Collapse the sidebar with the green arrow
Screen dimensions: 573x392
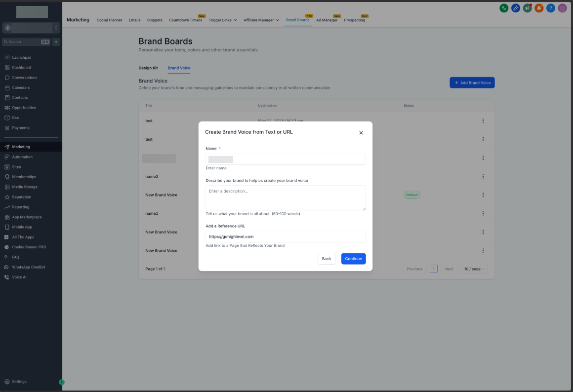point(62,382)
